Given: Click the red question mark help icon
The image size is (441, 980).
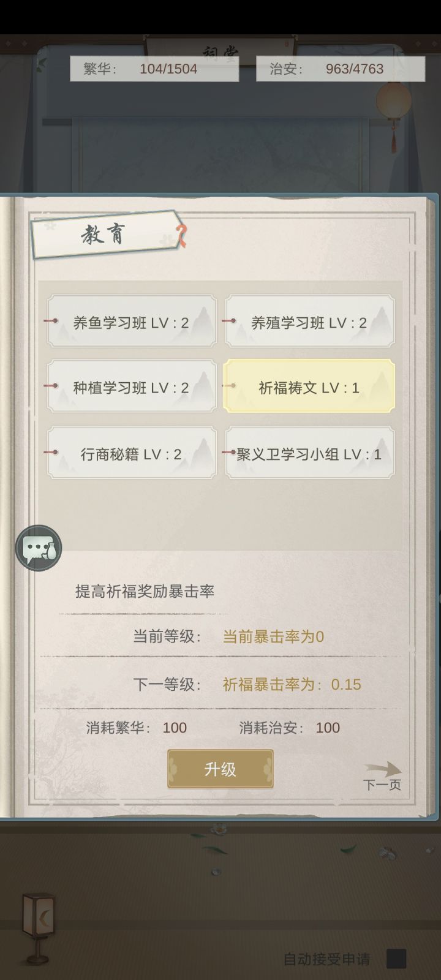Looking at the screenshot, I should pos(181,235).
